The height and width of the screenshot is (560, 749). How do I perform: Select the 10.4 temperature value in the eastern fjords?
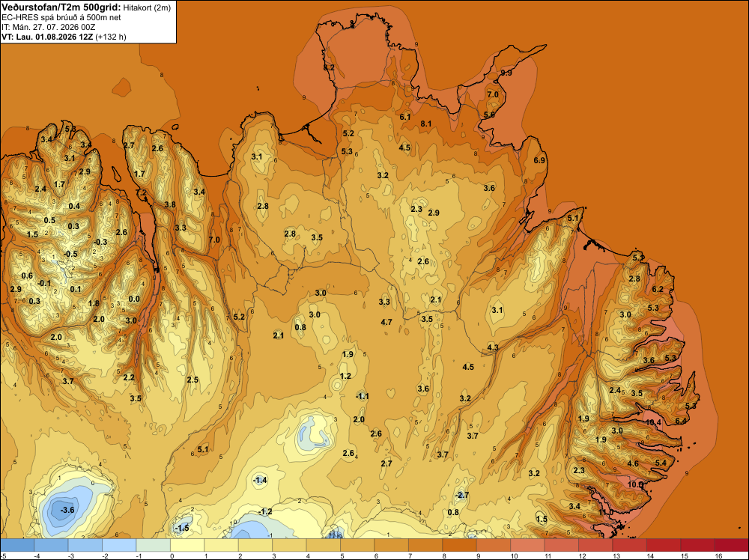click(x=653, y=422)
